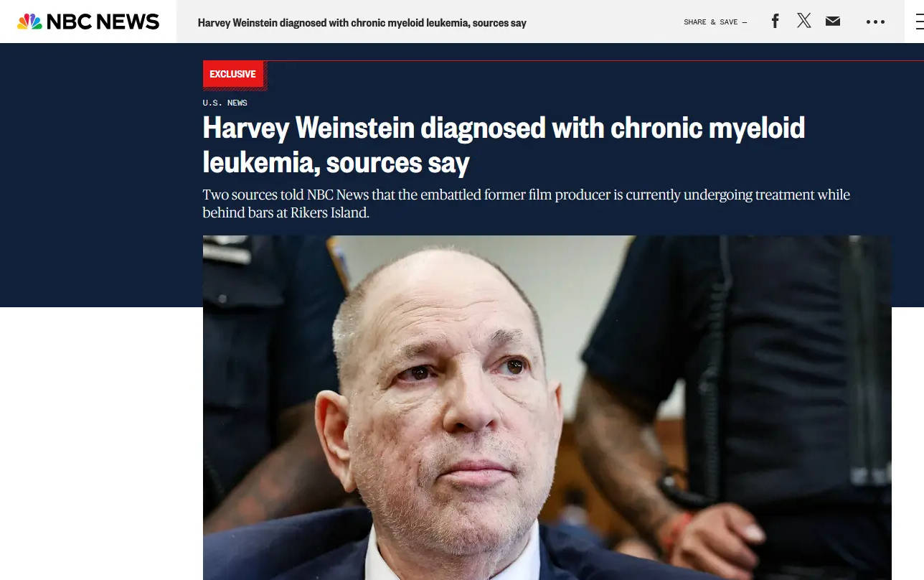Share the article on Facebook
This screenshot has width=924, height=580.
[775, 22]
